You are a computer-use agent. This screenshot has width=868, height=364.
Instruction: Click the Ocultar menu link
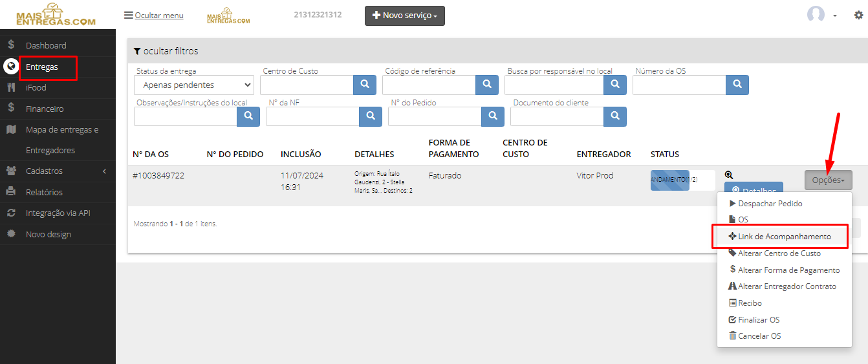[x=153, y=15]
